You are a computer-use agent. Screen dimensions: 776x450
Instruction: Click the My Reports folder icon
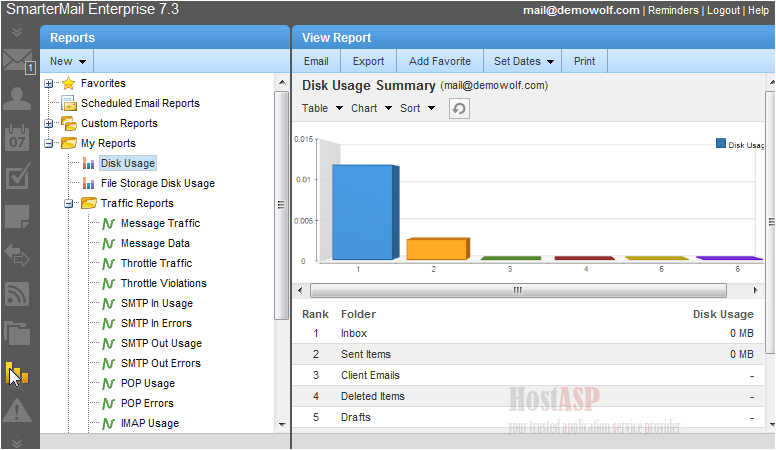click(x=69, y=143)
